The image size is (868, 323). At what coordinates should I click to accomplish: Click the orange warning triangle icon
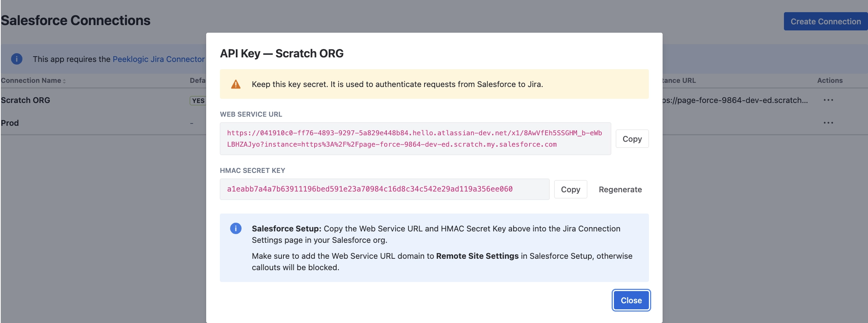point(236,84)
